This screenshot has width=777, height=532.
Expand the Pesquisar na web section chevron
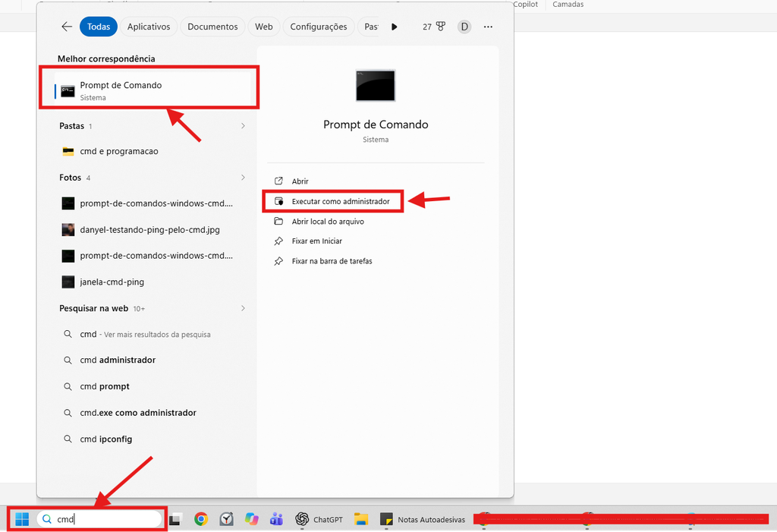243,308
